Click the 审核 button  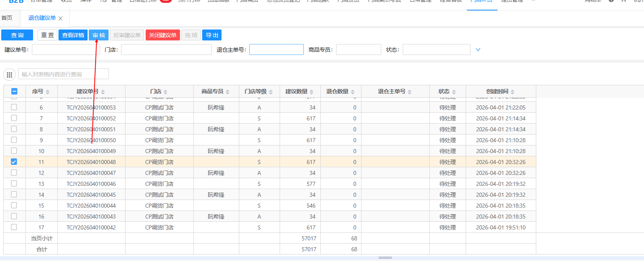(x=99, y=35)
